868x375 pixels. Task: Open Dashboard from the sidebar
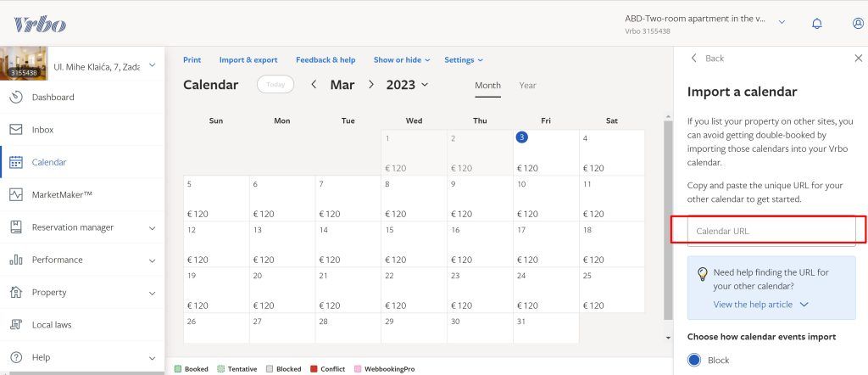click(x=53, y=98)
